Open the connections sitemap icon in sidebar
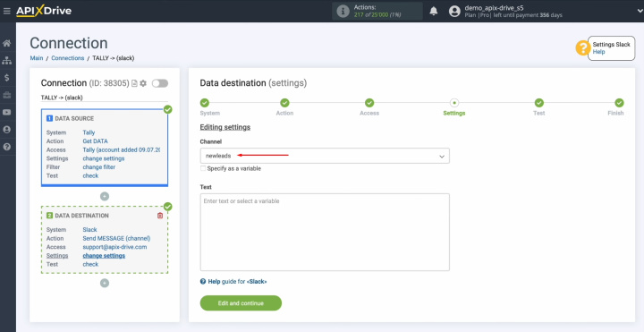Image resolution: width=644 pixels, height=332 pixels. (6, 60)
